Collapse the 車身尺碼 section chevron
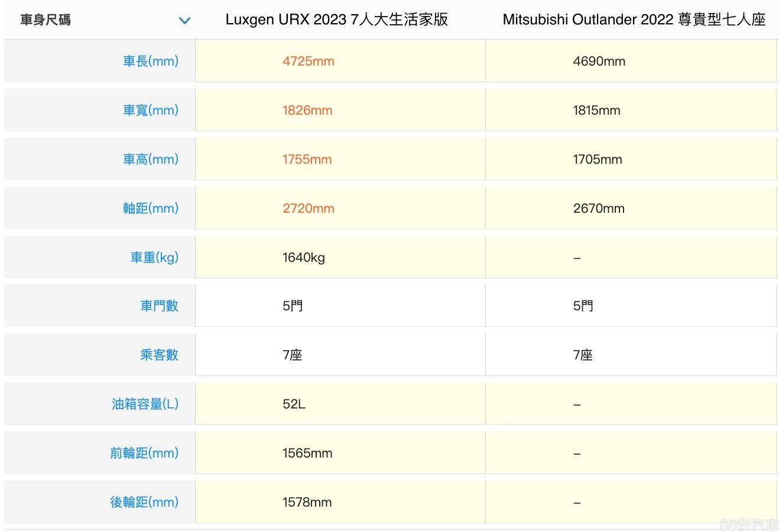Screen dimensions: 779x532 pos(184,21)
